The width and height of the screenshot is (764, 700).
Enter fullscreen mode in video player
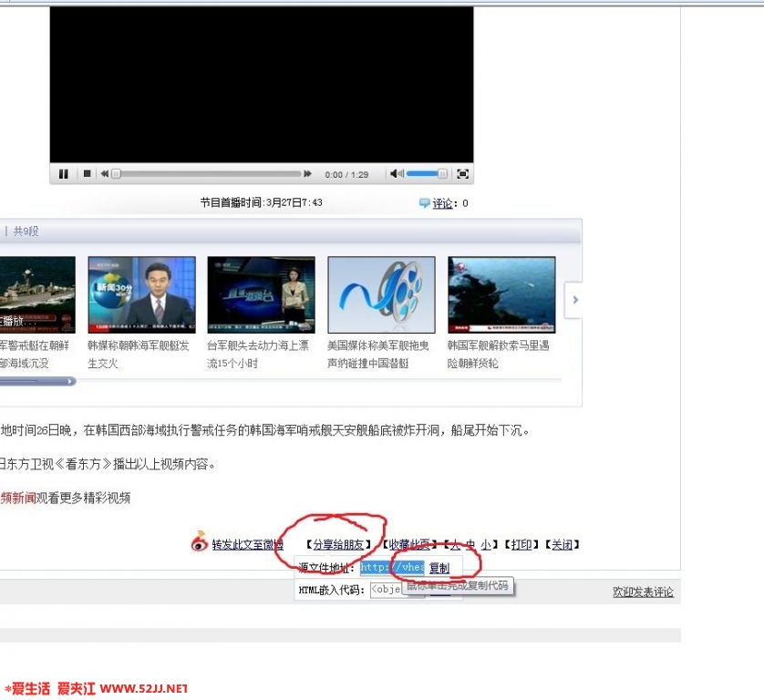click(462, 174)
